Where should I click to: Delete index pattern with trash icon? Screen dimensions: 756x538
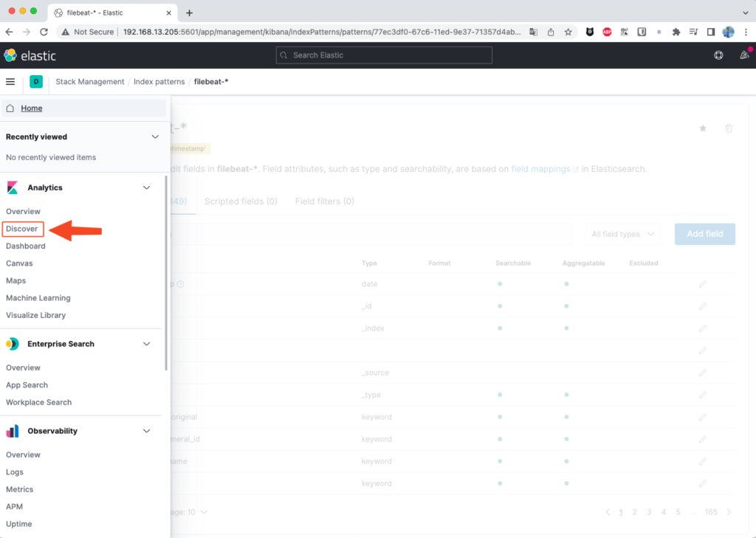click(729, 128)
